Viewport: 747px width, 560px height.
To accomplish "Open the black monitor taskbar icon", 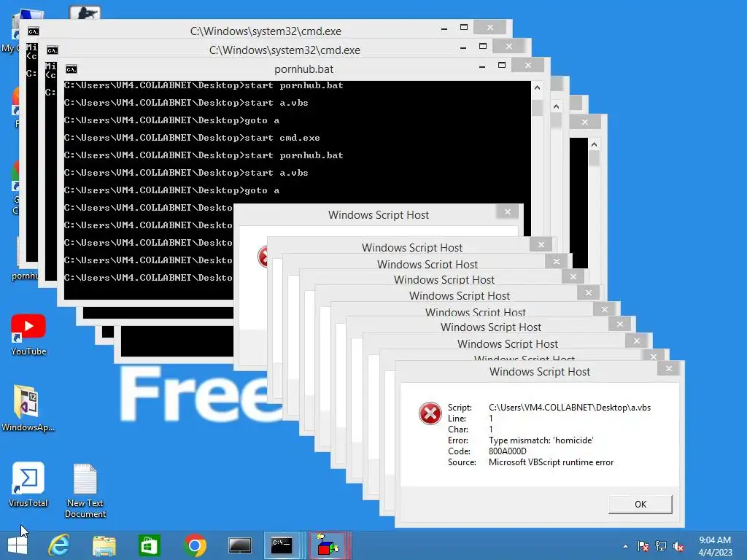I will click(239, 545).
